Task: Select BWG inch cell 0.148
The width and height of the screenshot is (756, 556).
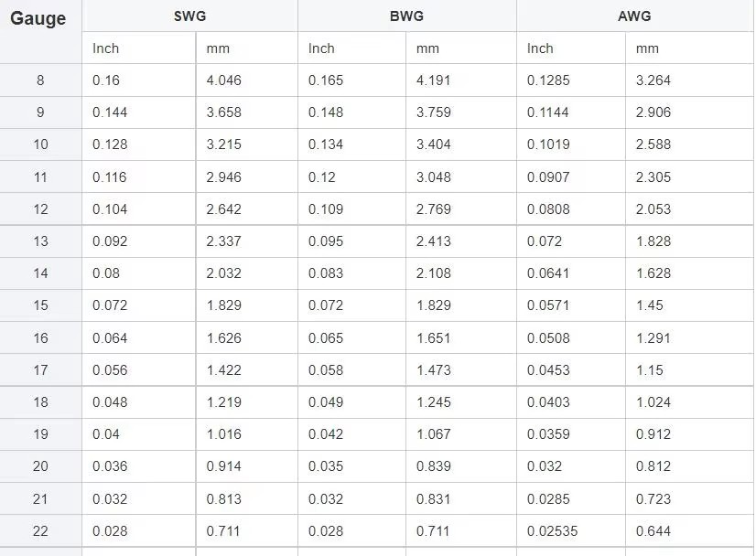Action: pyautogui.click(x=326, y=112)
